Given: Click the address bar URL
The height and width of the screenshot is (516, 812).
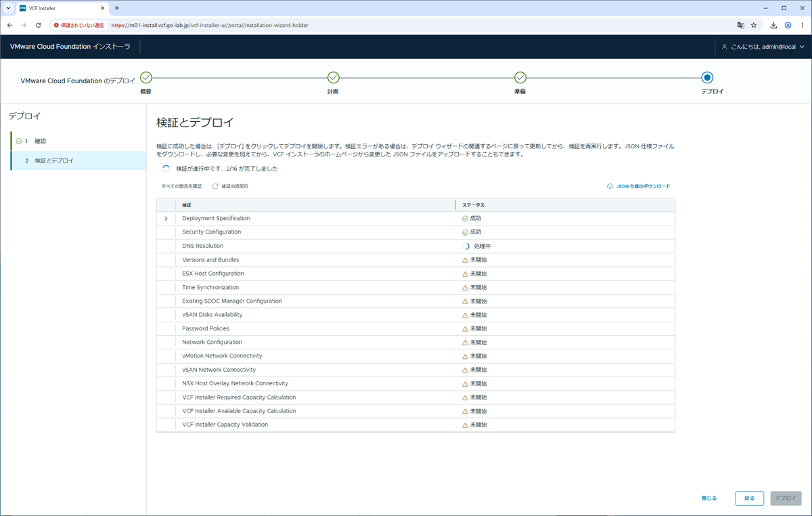Looking at the screenshot, I should (210, 25).
